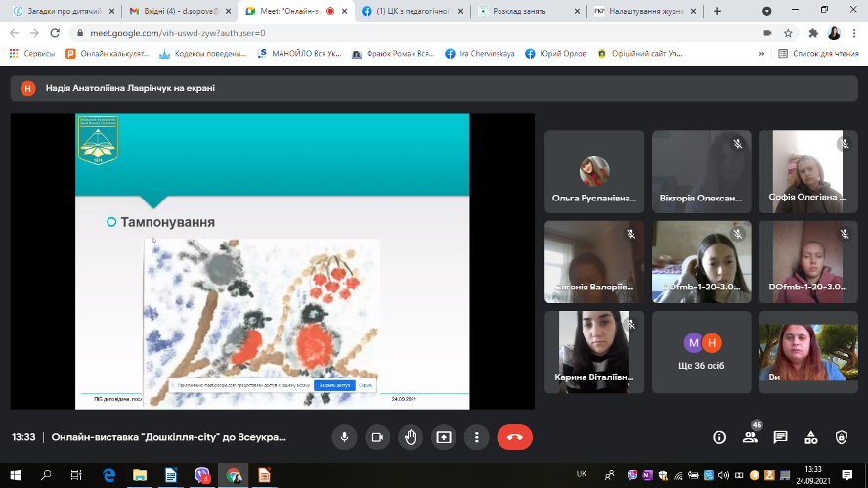Switch UK input language indicator
Image resolution: width=868 pixels, height=488 pixels.
click(x=582, y=474)
